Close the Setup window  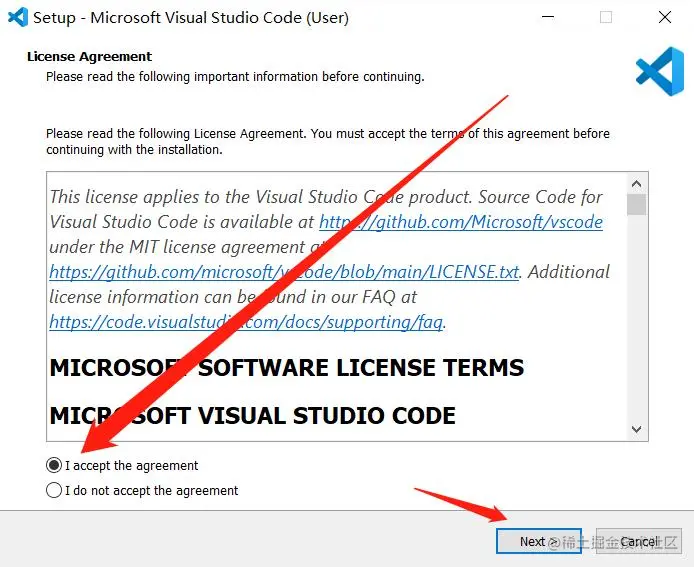click(665, 17)
